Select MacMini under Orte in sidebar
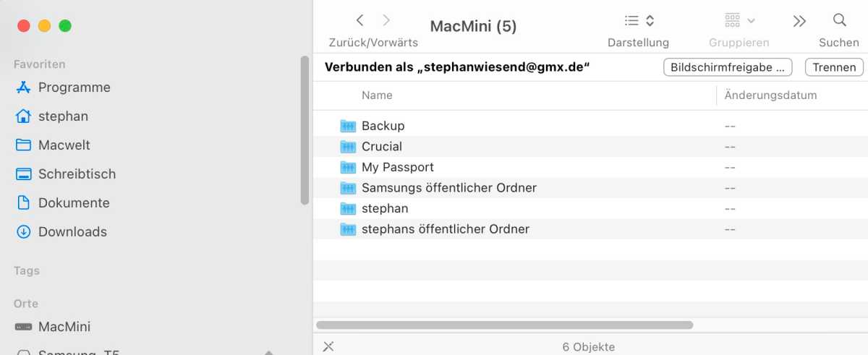This screenshot has width=868, height=355. 64,327
